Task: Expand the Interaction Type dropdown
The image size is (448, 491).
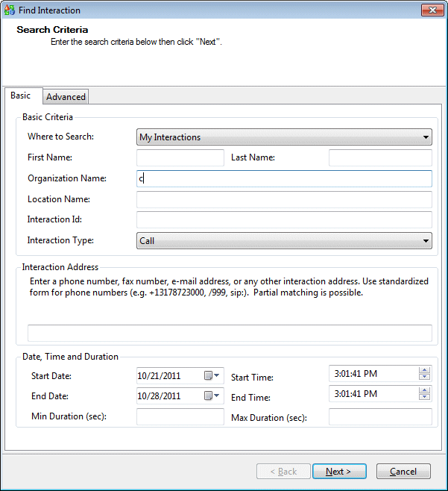Action: tap(426, 241)
